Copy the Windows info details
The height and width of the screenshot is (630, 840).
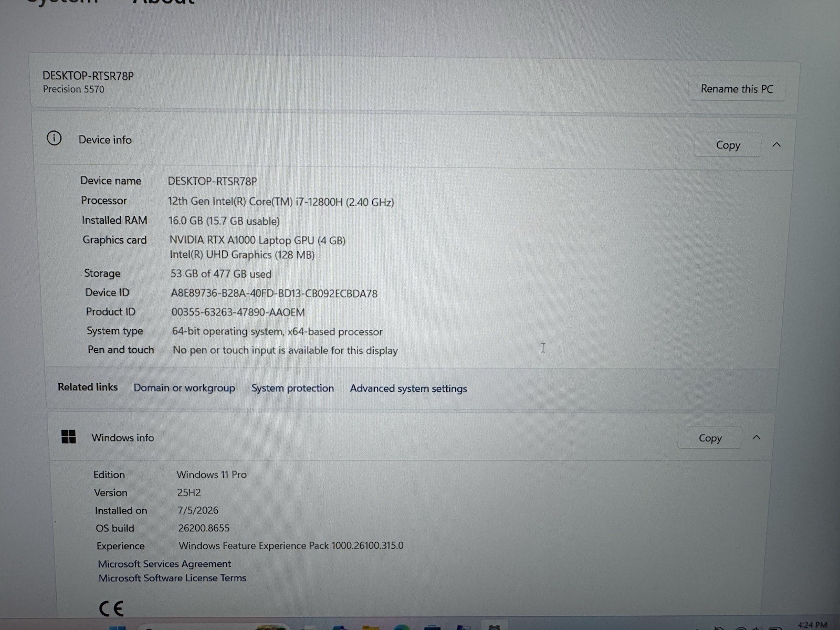click(710, 438)
